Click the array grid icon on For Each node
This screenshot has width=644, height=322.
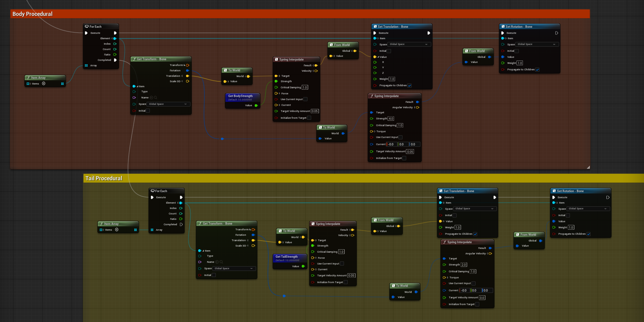[x=86, y=65]
